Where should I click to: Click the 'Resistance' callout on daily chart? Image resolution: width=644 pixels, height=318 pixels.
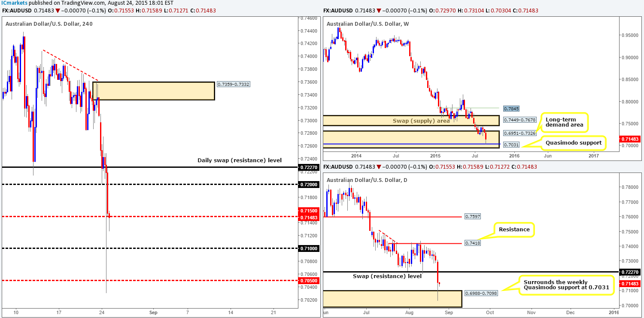coord(514,230)
